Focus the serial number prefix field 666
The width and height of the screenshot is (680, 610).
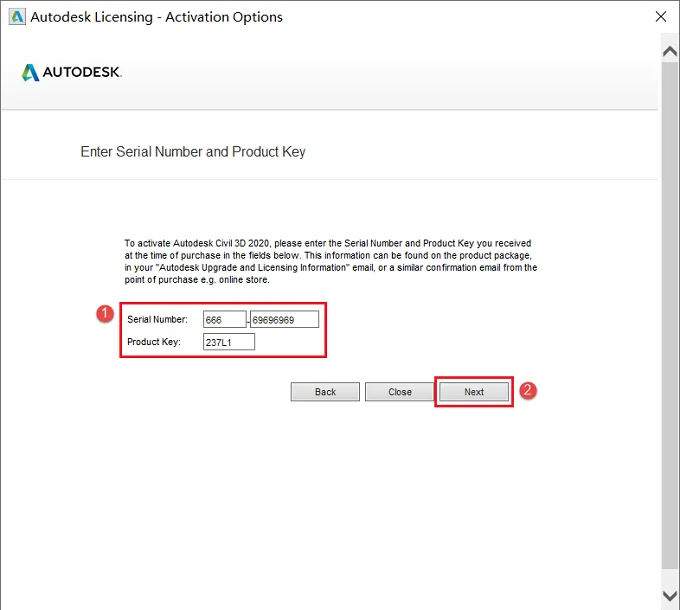pyautogui.click(x=225, y=320)
